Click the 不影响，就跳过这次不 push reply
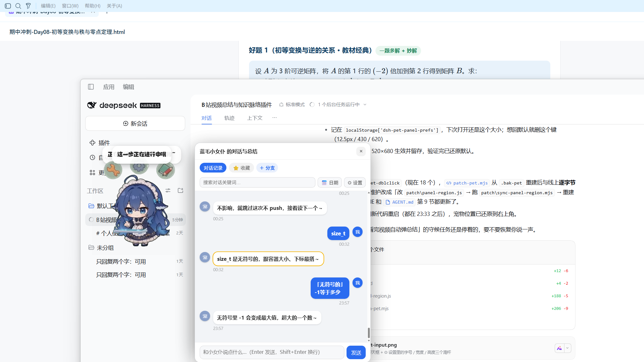 tap(270, 208)
